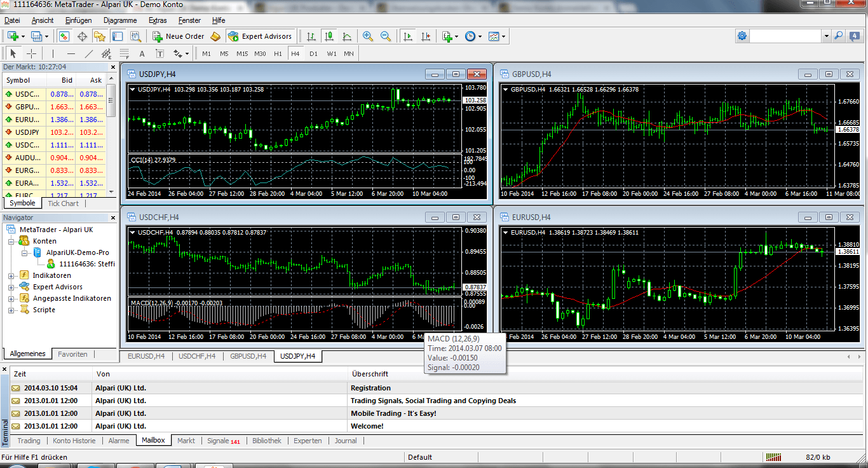868x468 pixels.
Task: Select the Trendline drawing tool
Action: point(89,53)
